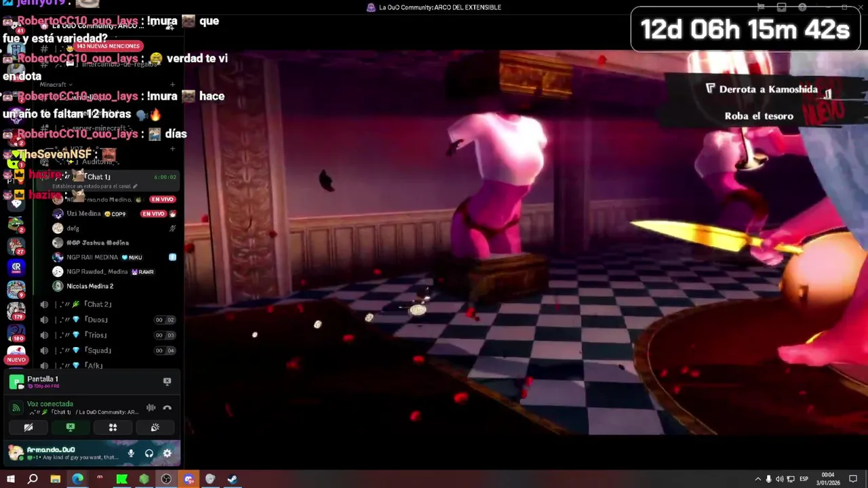Image resolution: width=868 pixels, height=488 pixels.
Task: Open connection quality signal icon
Action: 16,408
